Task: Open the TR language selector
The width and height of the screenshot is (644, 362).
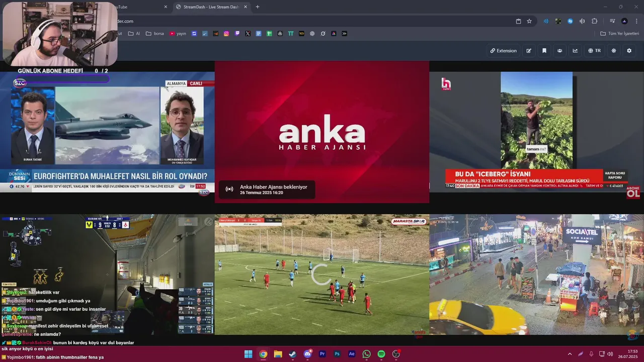Action: click(595, 51)
